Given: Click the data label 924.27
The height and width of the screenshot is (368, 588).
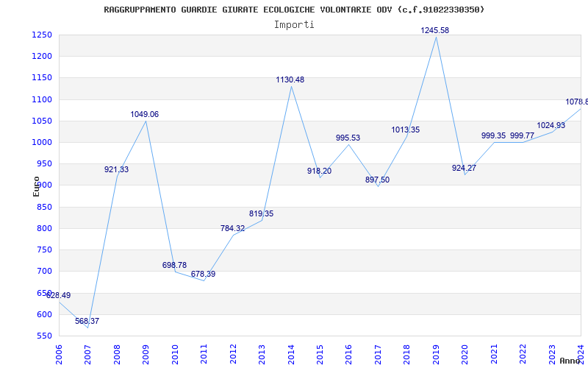Looking at the screenshot, I should (x=464, y=169).
